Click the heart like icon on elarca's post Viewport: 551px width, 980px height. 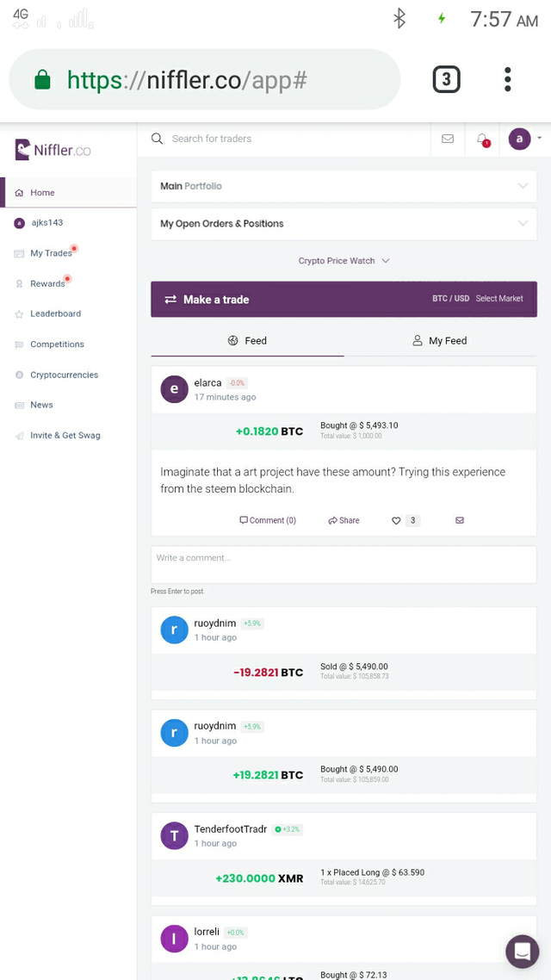pyautogui.click(x=396, y=521)
